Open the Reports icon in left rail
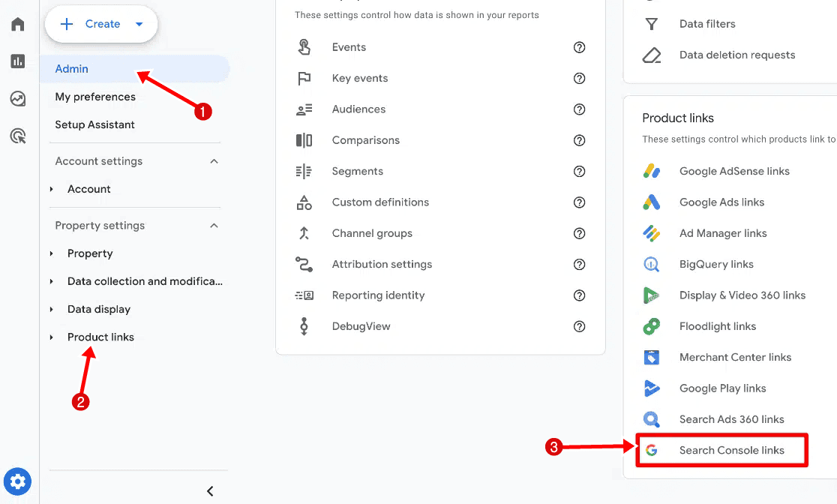The width and height of the screenshot is (837, 504). (x=18, y=61)
